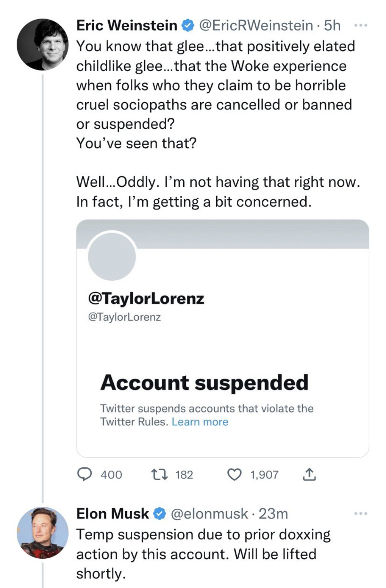Like Eric Weinstein's tweet with heart icon
The height and width of the screenshot is (588, 386).
tap(234, 474)
